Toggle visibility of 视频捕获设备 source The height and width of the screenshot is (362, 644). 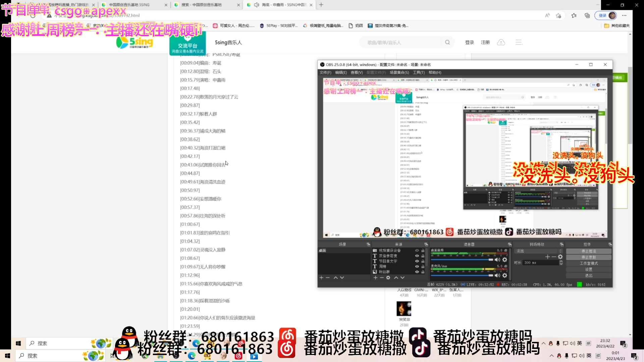point(417,250)
